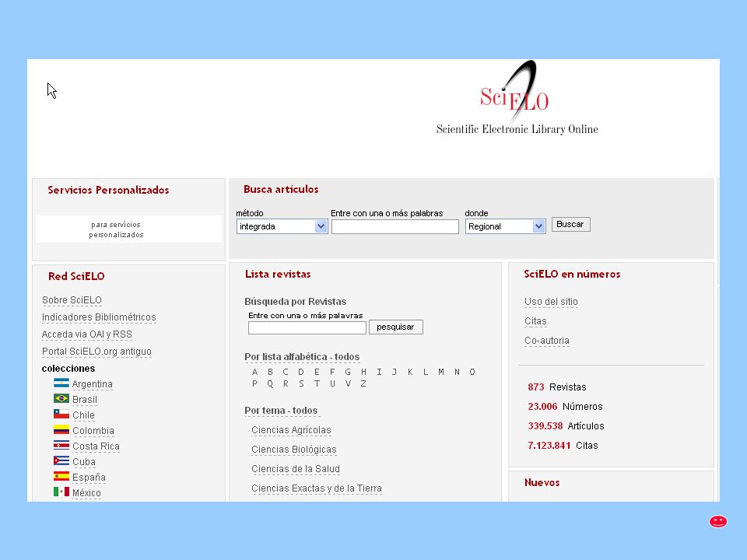Click the Colombia flag icon

tap(61, 429)
